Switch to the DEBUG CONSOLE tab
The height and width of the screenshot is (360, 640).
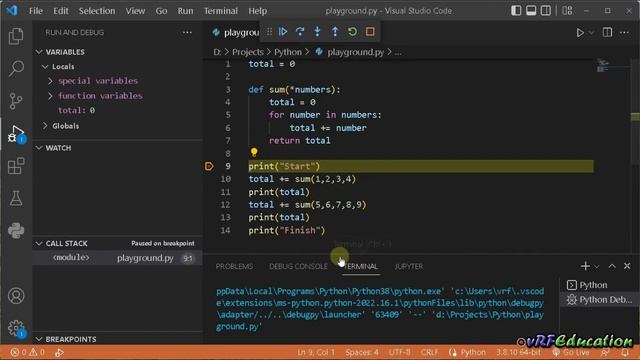coord(298,266)
